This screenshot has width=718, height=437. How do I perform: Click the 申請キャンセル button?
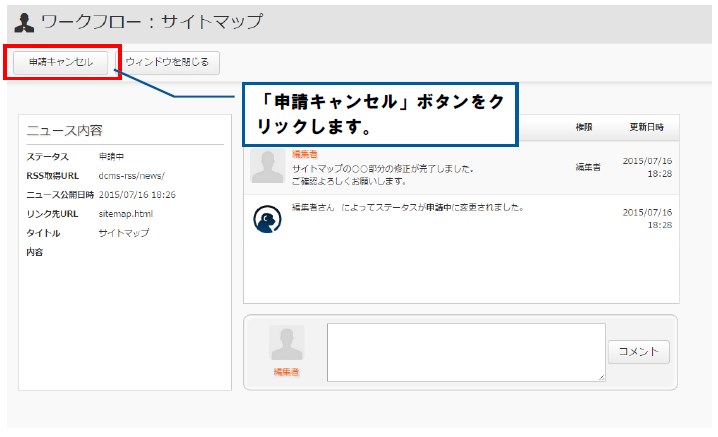point(60,63)
